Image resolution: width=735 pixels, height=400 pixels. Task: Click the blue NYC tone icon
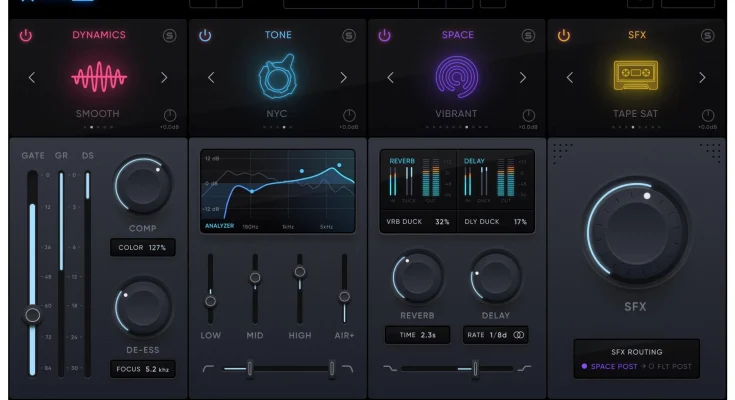(278, 77)
